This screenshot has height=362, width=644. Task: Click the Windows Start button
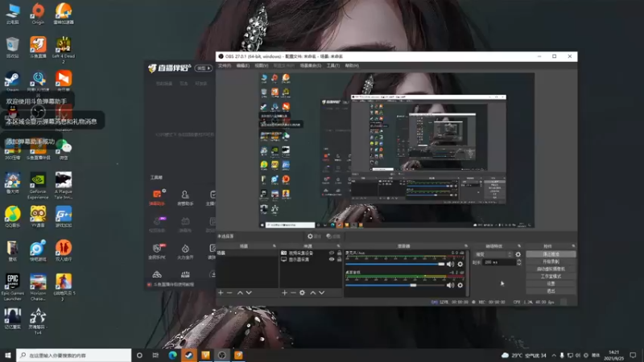(7, 355)
